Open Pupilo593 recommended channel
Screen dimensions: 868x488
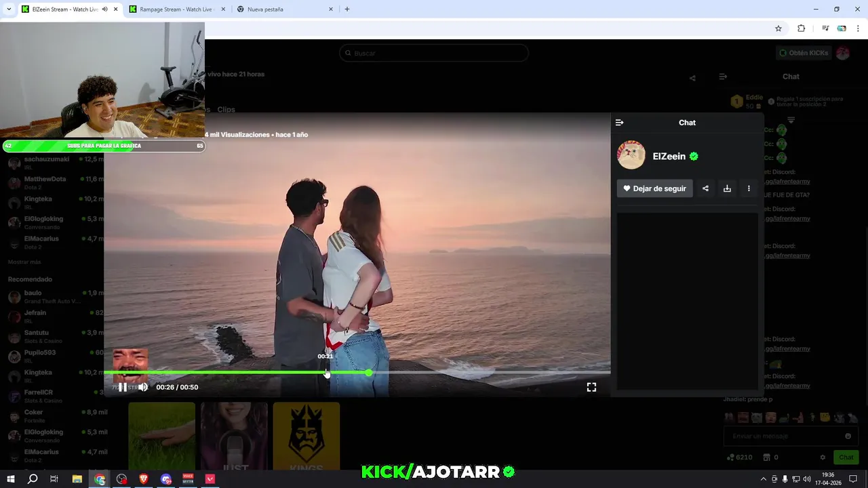pyautogui.click(x=54, y=356)
